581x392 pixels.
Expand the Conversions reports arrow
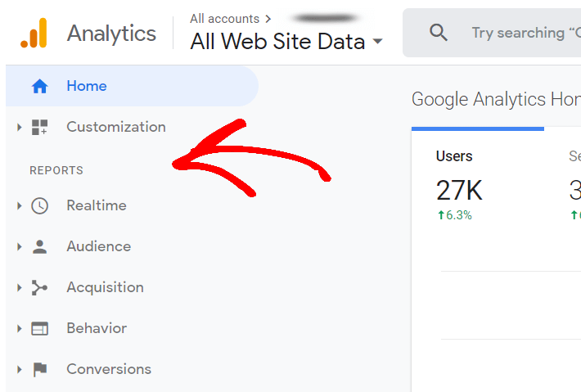[20, 369]
